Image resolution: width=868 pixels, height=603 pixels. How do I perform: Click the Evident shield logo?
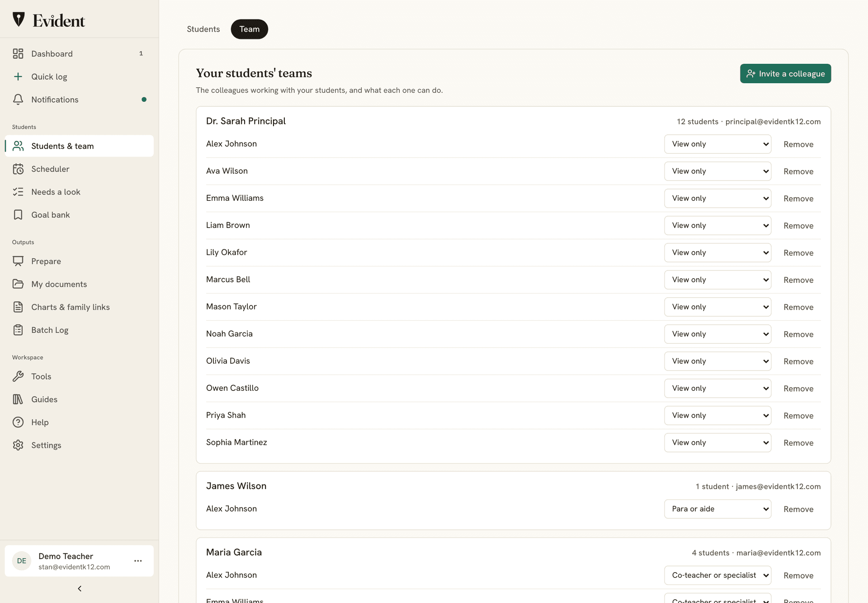pos(19,19)
